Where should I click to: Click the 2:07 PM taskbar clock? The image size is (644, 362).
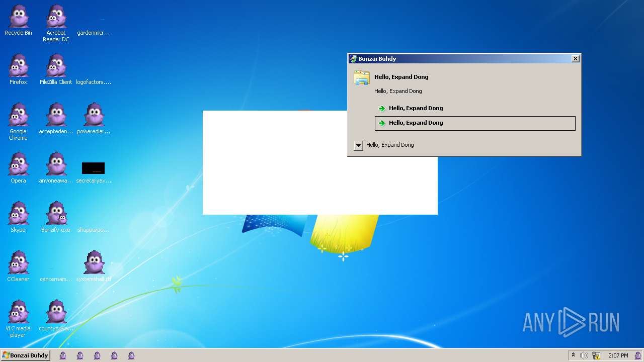click(x=618, y=355)
